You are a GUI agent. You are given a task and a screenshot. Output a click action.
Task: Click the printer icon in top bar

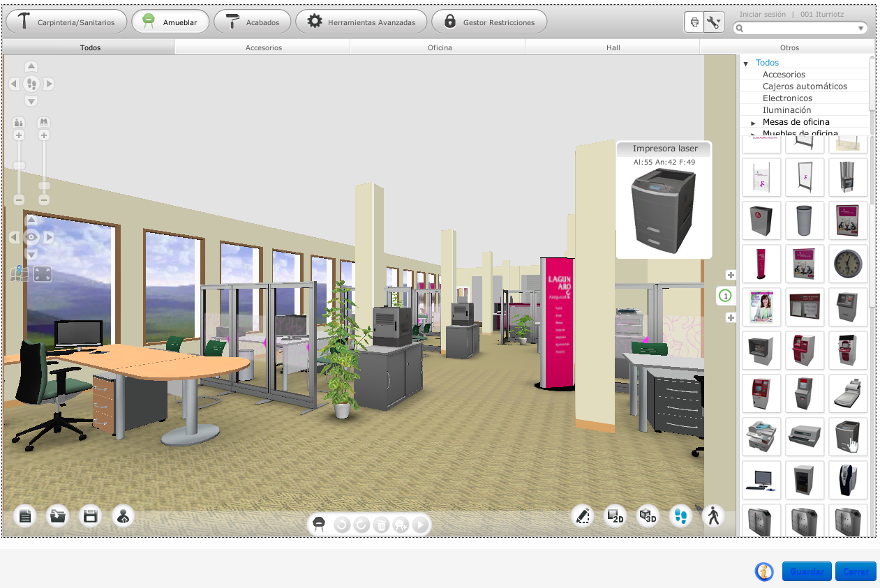(x=694, y=22)
